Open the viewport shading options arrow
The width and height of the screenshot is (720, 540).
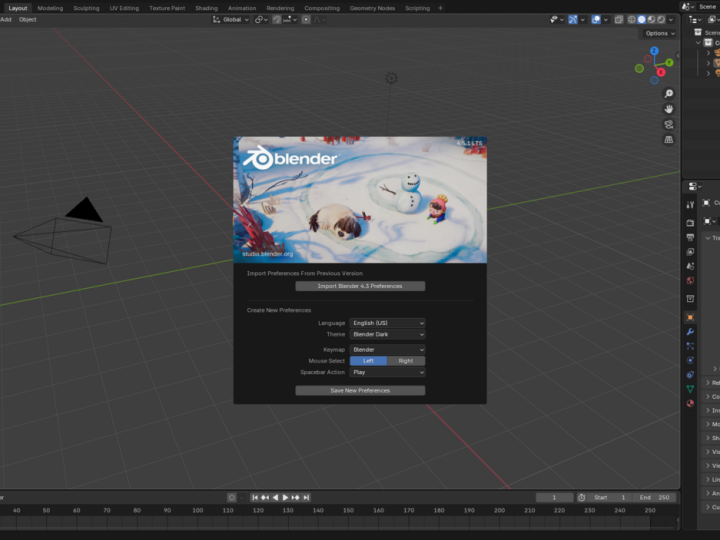671,20
